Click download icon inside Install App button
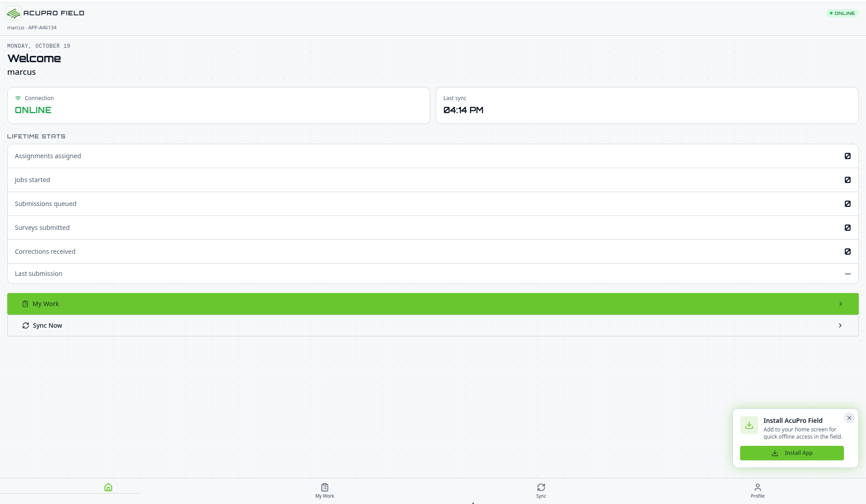 tap(775, 453)
